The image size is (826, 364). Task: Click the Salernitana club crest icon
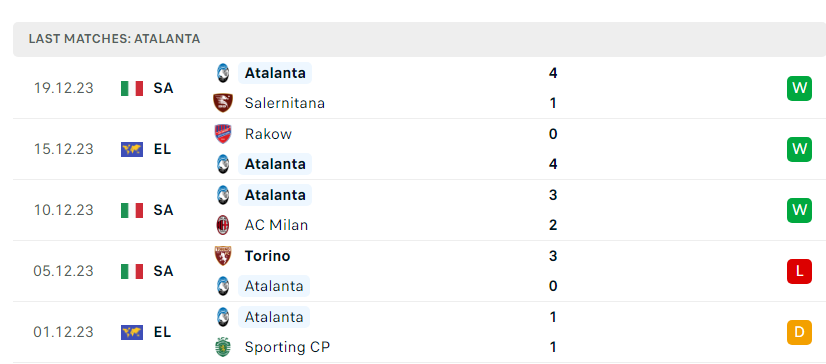coord(223,103)
